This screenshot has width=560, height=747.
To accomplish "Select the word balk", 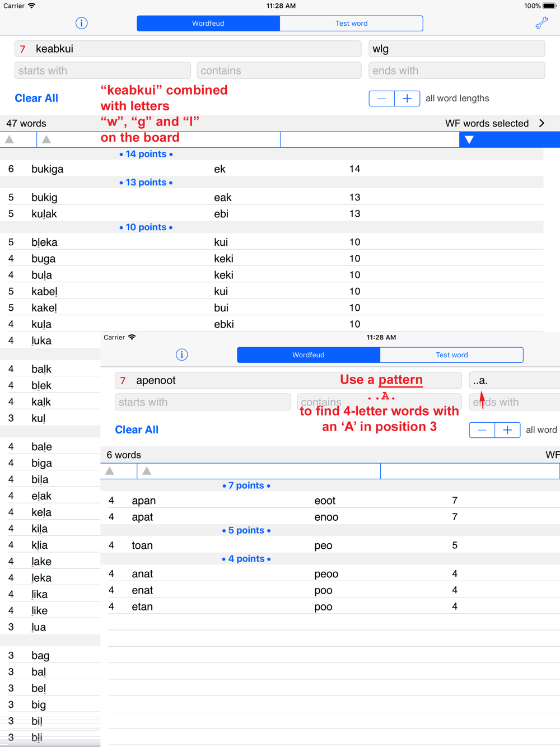I will click(x=41, y=369).
